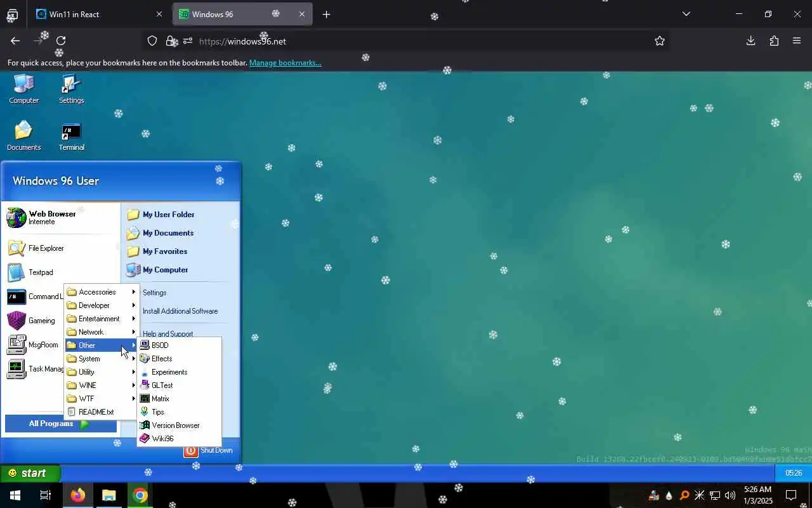Expand the Accessories programs folder
This screenshot has height=508, width=812.
point(101,292)
